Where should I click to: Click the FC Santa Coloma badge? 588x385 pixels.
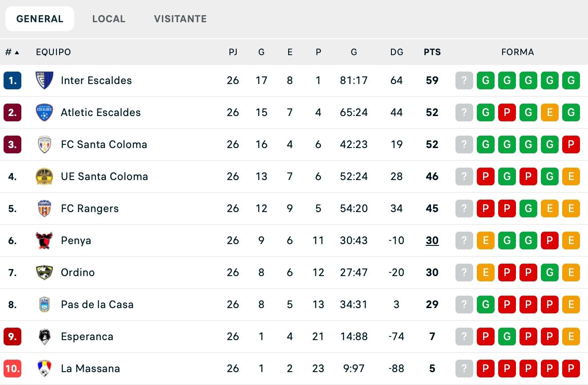(44, 144)
